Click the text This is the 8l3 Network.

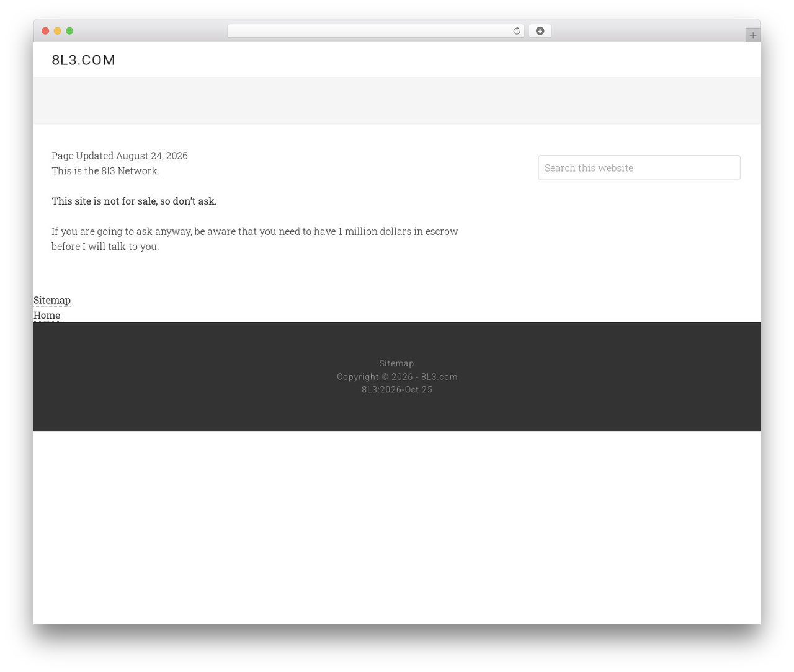[x=105, y=170]
